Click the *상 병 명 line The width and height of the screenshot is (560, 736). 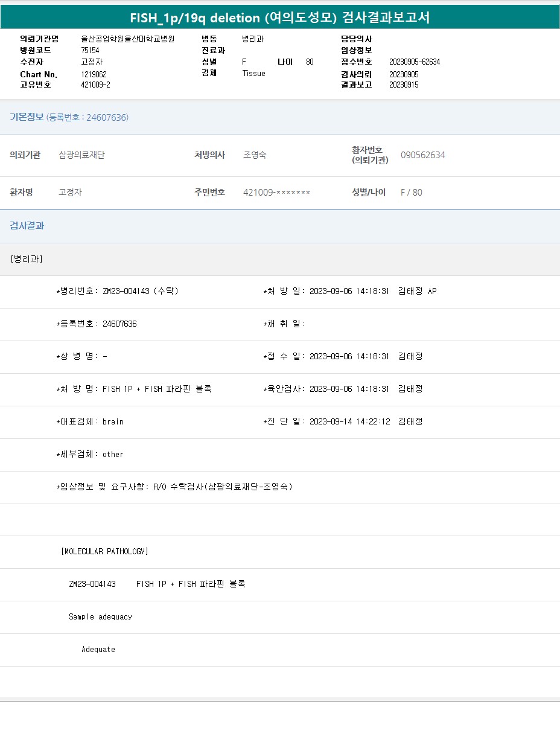(x=82, y=356)
